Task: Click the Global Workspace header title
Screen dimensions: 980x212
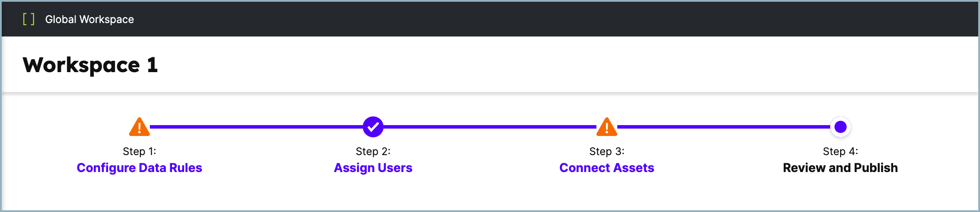Action: click(x=89, y=20)
